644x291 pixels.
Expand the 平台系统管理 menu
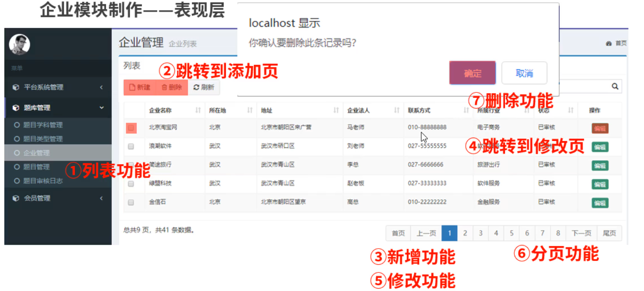(58, 87)
